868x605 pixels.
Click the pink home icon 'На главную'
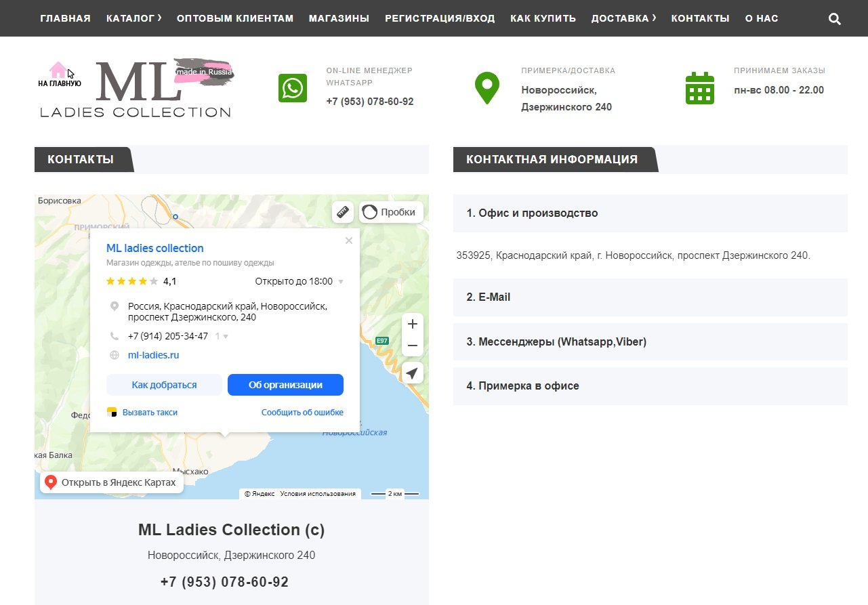58,70
